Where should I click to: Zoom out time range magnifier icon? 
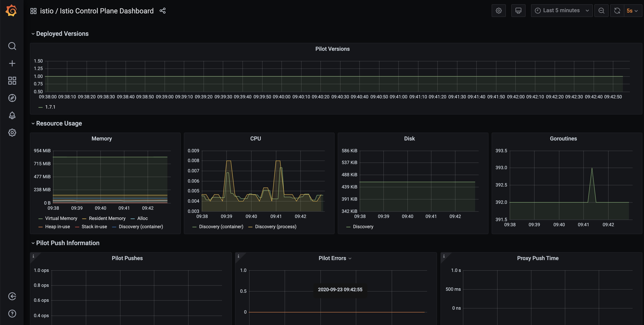click(601, 11)
